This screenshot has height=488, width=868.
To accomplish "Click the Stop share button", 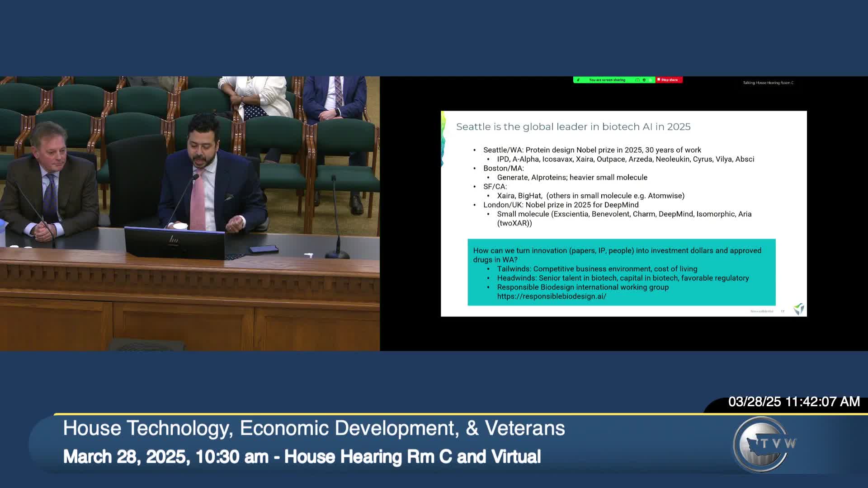I will tap(669, 80).
